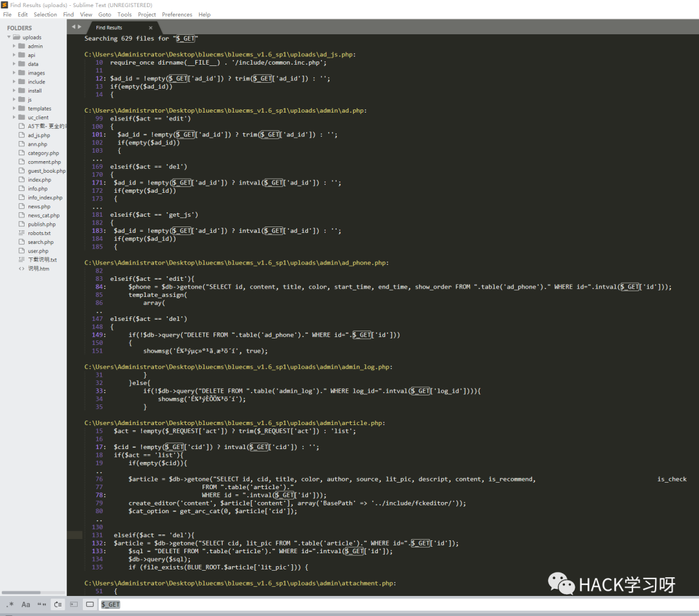Open the Preferences menu
Viewport: 699px width, 616px height.
pos(177,14)
